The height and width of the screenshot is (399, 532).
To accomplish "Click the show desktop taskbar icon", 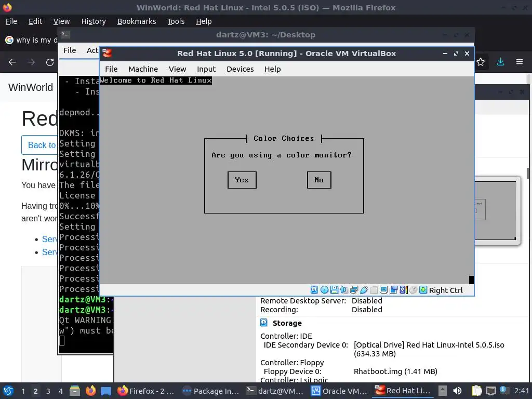I will point(106,391).
